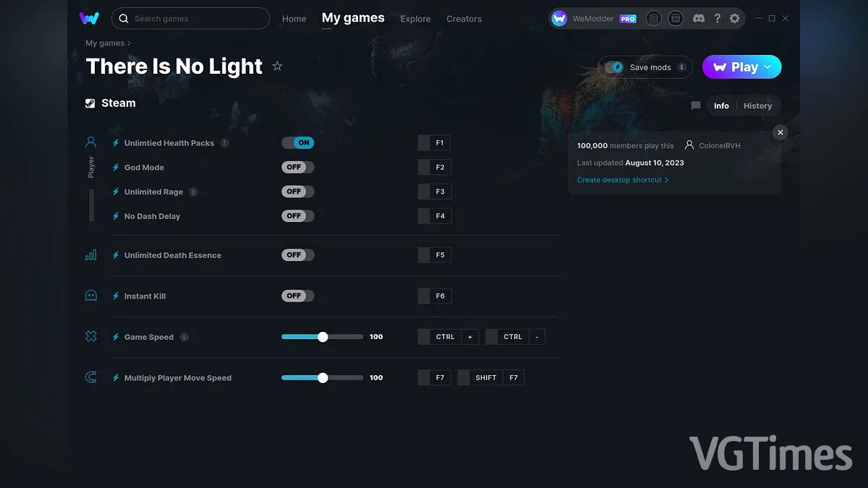The height and width of the screenshot is (488, 868).
Task: Show info for Unlimtied Health Packs
Action: pos(224,143)
